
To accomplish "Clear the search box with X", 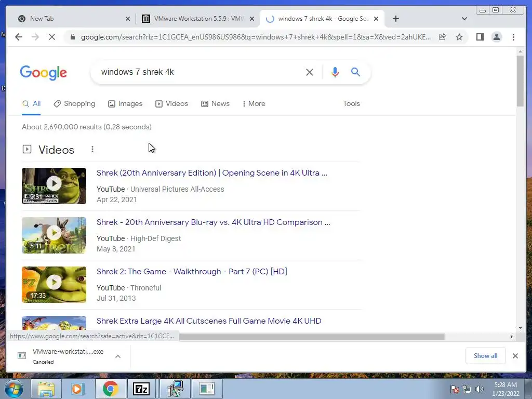I will click(x=310, y=72).
